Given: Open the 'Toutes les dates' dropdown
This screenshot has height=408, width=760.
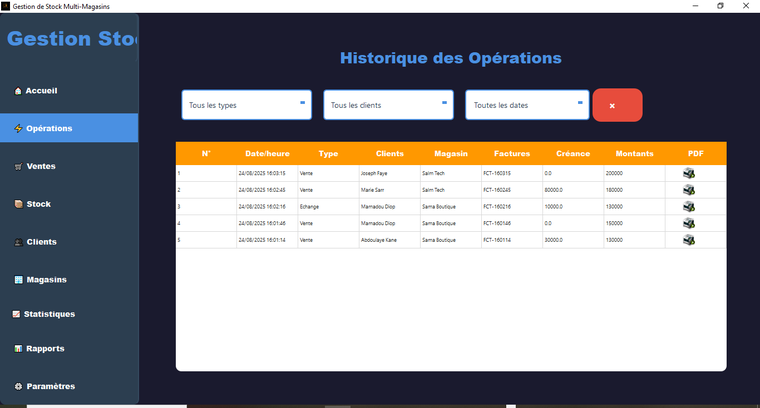Looking at the screenshot, I should coord(527,105).
